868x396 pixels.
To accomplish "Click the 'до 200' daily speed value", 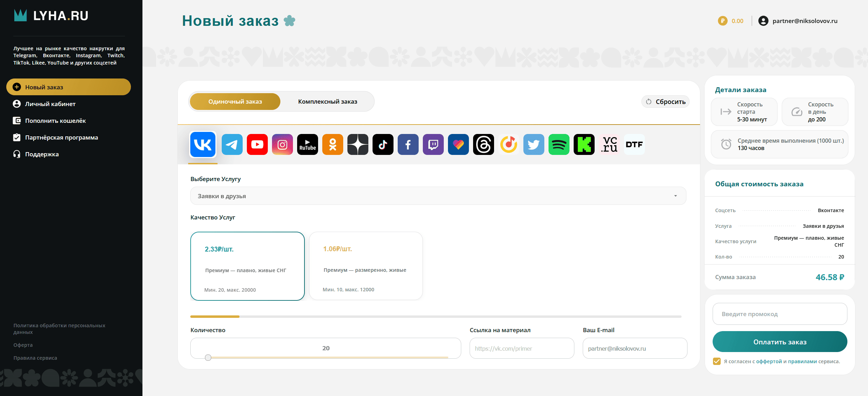I will point(817,119).
